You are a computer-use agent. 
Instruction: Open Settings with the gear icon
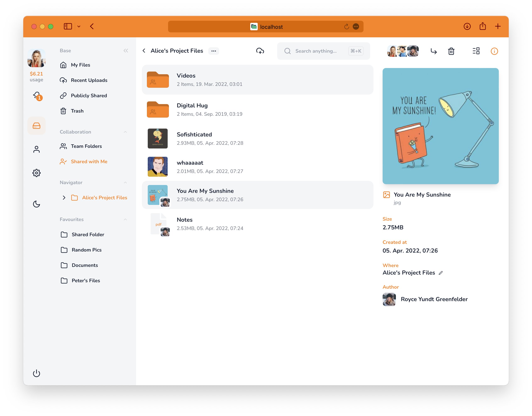37,173
